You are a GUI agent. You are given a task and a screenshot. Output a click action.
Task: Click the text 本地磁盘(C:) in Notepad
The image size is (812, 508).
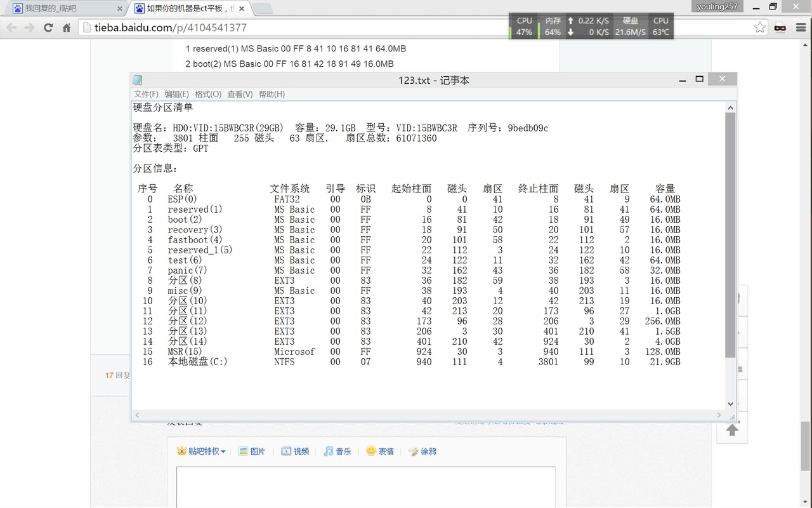click(197, 362)
